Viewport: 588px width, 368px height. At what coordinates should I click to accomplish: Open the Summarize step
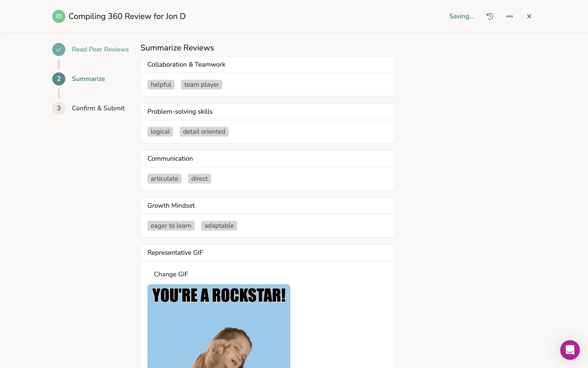click(x=88, y=79)
